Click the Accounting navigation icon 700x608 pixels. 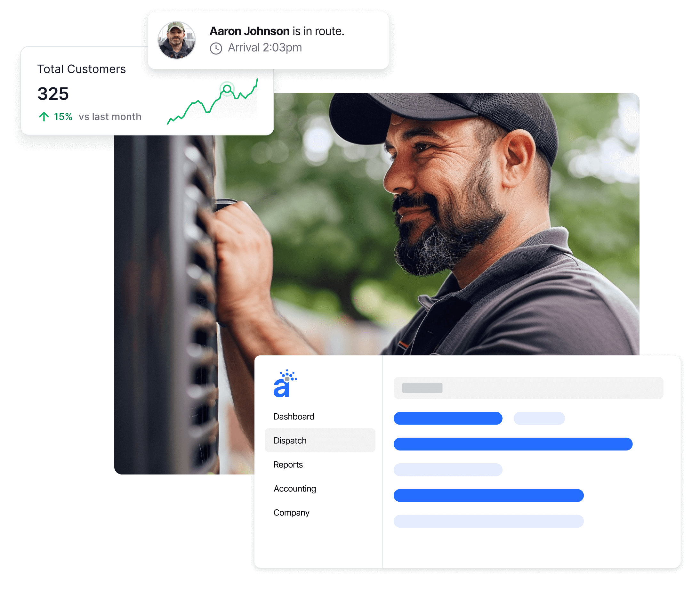point(296,489)
